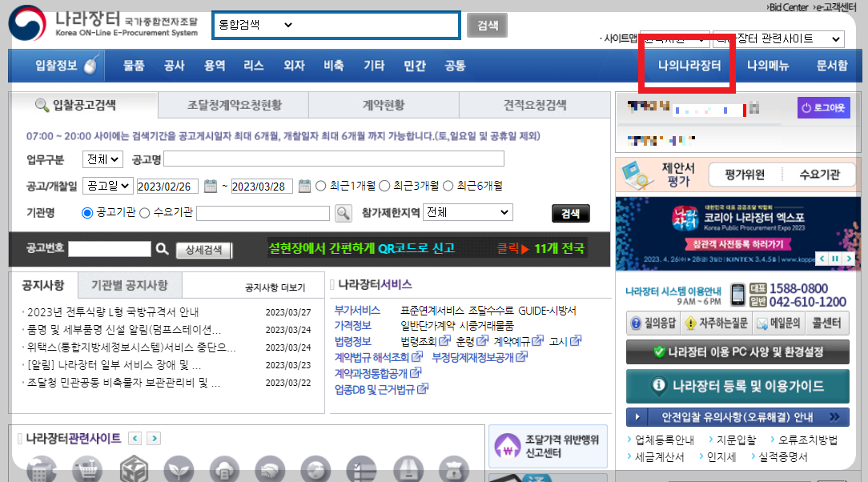Click the 나라장터 logo emblem

(28, 24)
